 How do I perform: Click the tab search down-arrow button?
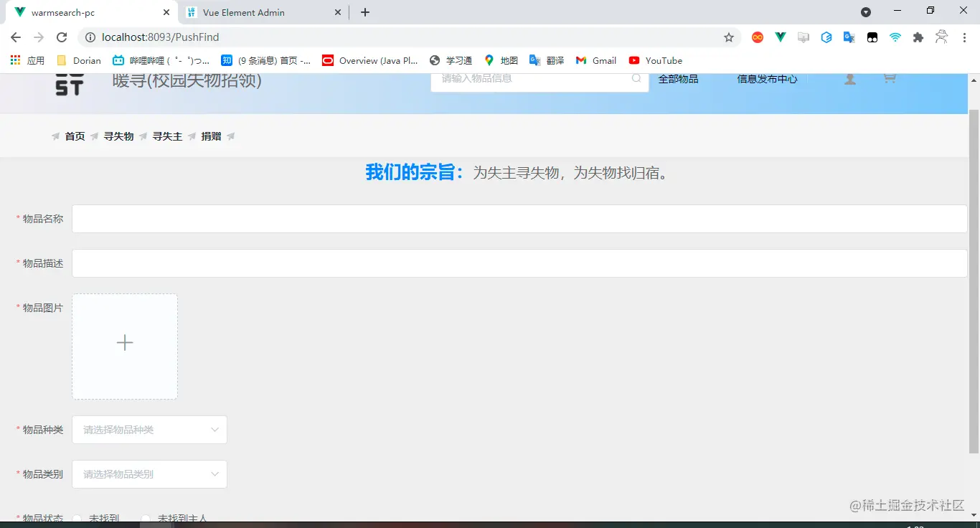pos(866,12)
